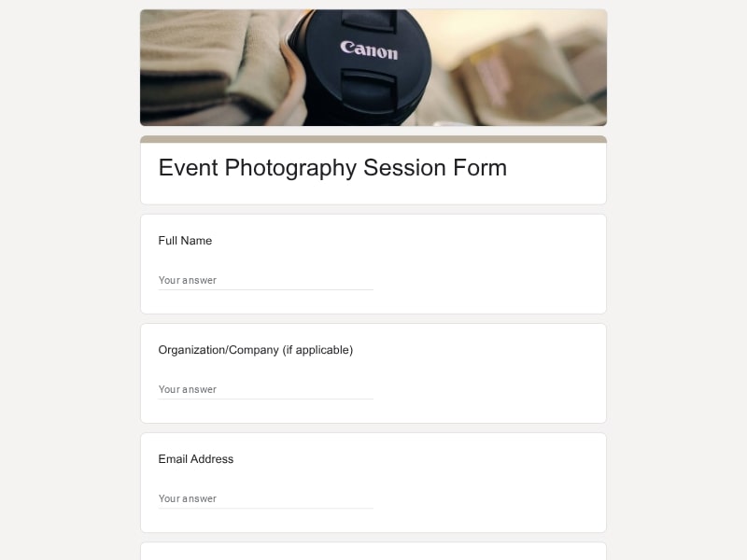The height and width of the screenshot is (560, 747).
Task: Click the lower pinch tab of lens cap
Action: pyautogui.click(x=368, y=84)
